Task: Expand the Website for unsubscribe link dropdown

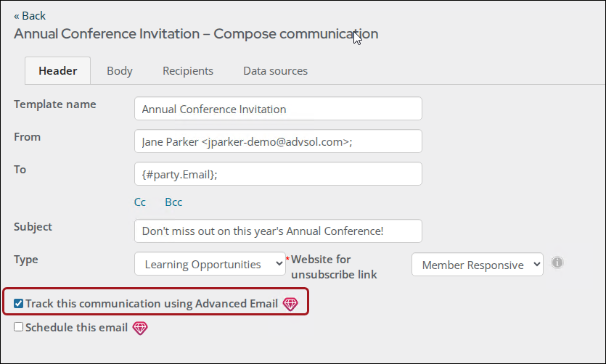Action: point(478,265)
